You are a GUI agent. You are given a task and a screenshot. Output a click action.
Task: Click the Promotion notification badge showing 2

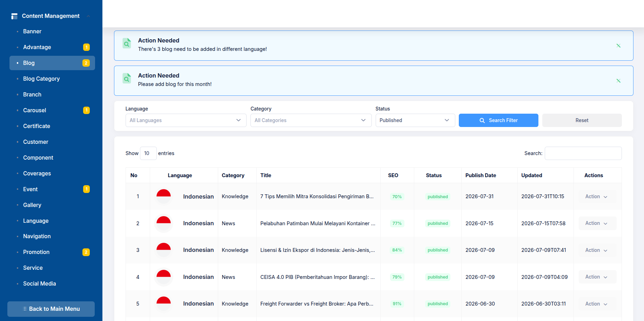(86, 252)
